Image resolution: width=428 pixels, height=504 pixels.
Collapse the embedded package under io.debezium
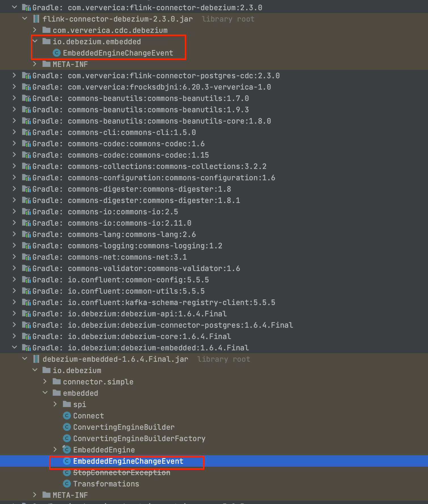[45, 393]
